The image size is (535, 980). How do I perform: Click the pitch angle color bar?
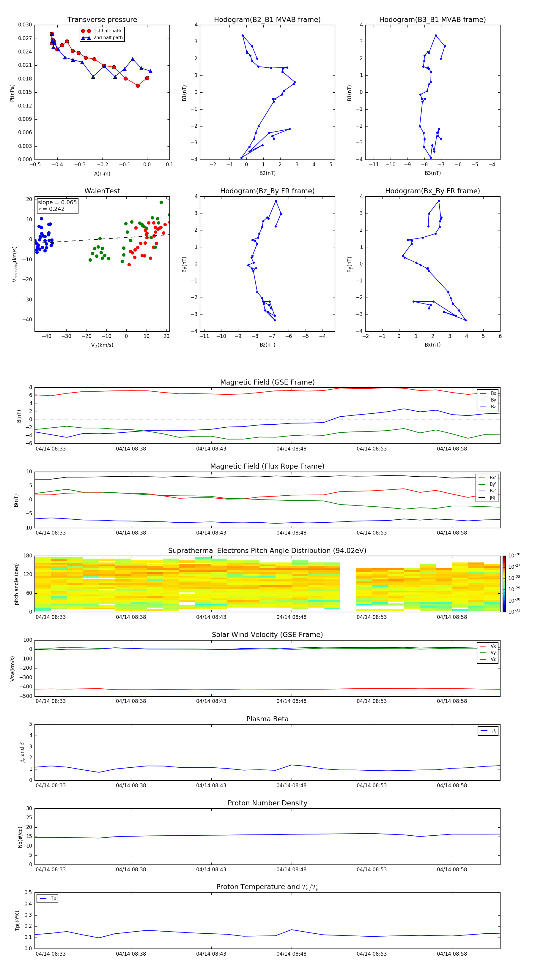[504, 584]
